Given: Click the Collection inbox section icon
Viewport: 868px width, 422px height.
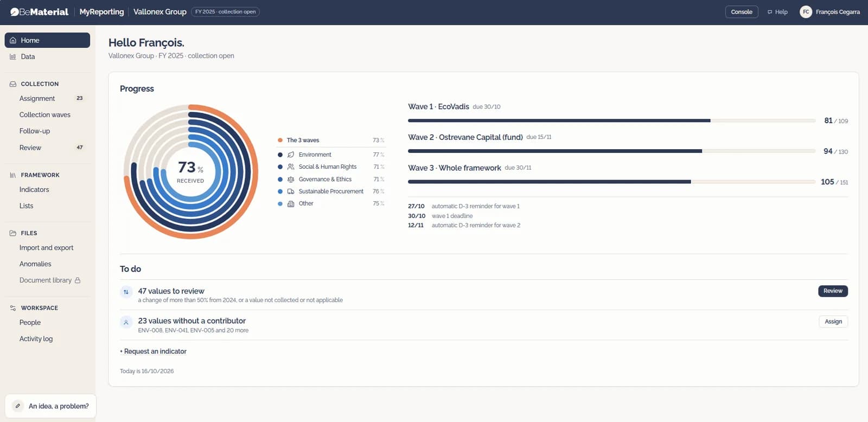Looking at the screenshot, I should (13, 84).
